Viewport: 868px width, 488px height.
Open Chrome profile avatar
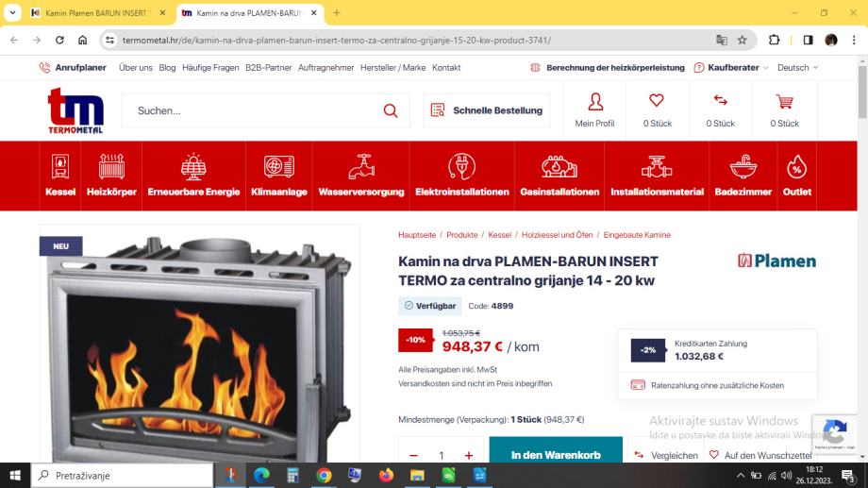pos(831,40)
